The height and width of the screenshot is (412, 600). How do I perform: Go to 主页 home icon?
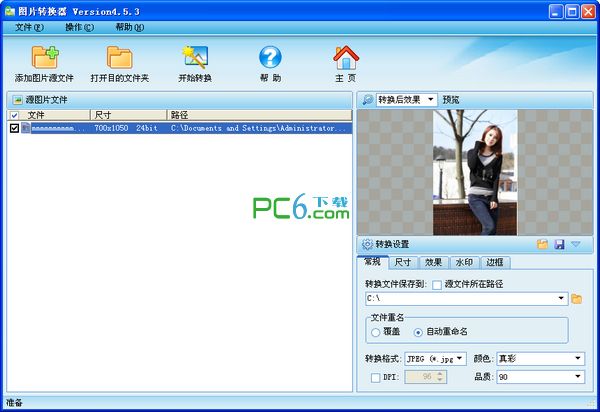[x=346, y=57]
